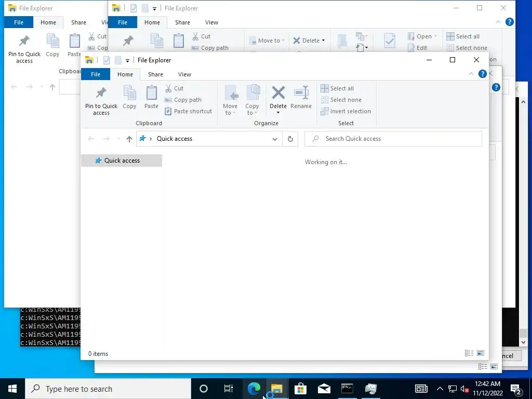The image size is (532, 399).
Task: Switch to Share tab in front window
Action: tap(155, 74)
